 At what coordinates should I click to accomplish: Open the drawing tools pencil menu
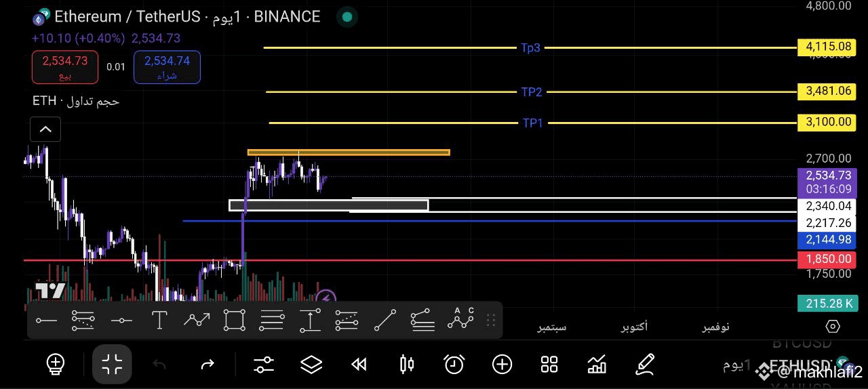(x=646, y=365)
